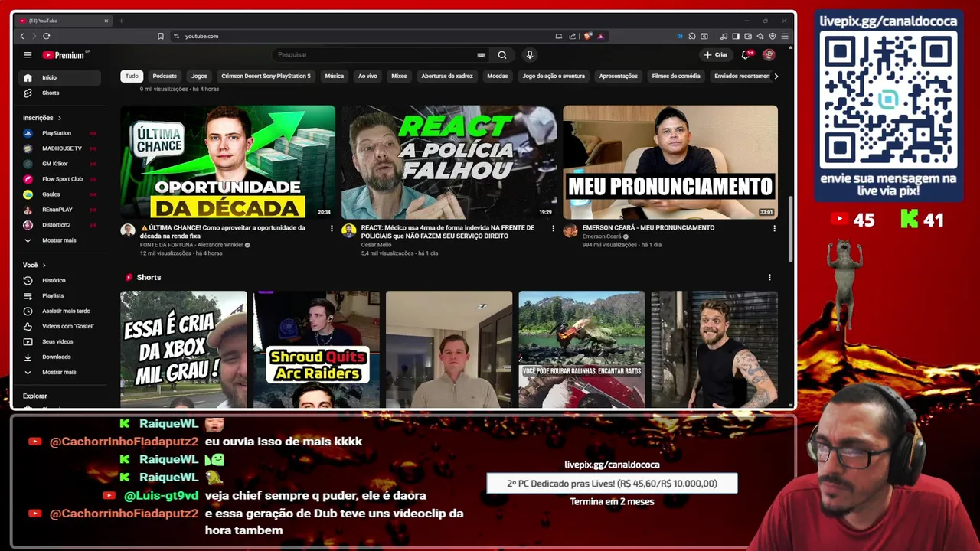The image size is (980, 551).
Task: Start voice search with the microphone icon
Action: click(x=529, y=55)
